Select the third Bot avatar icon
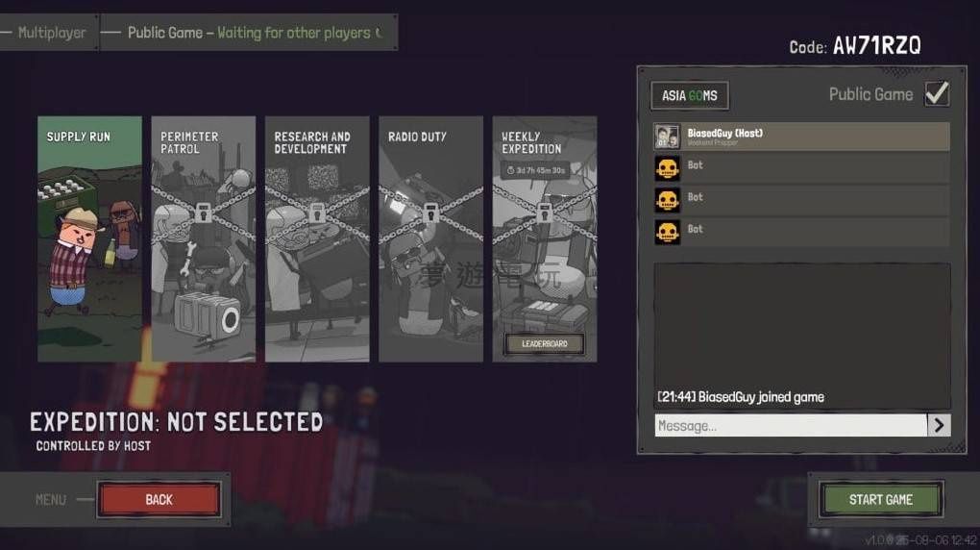 tap(667, 232)
